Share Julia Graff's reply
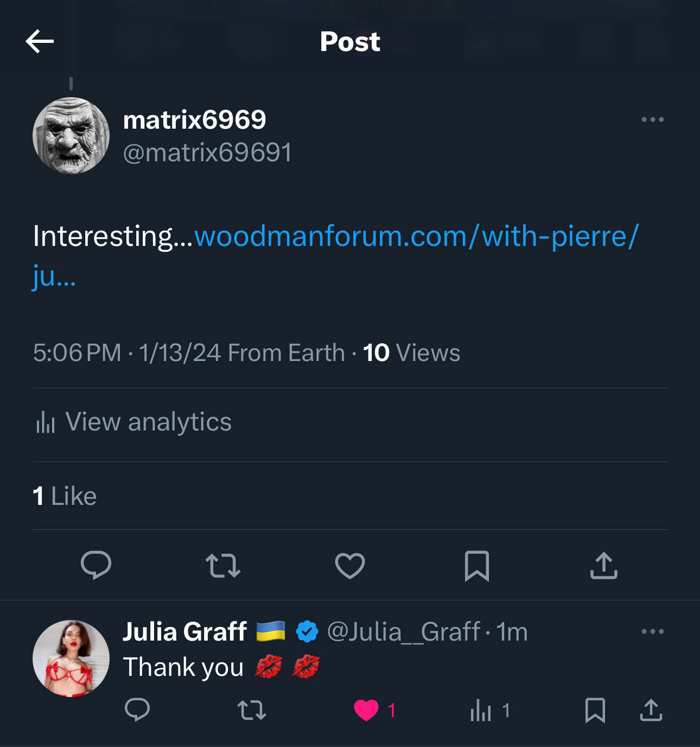This screenshot has width=700, height=747. (x=651, y=710)
